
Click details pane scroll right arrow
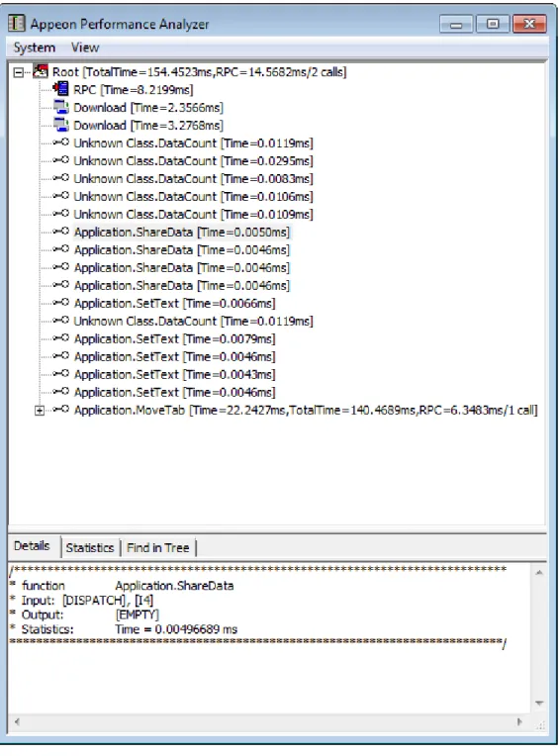[x=519, y=722]
